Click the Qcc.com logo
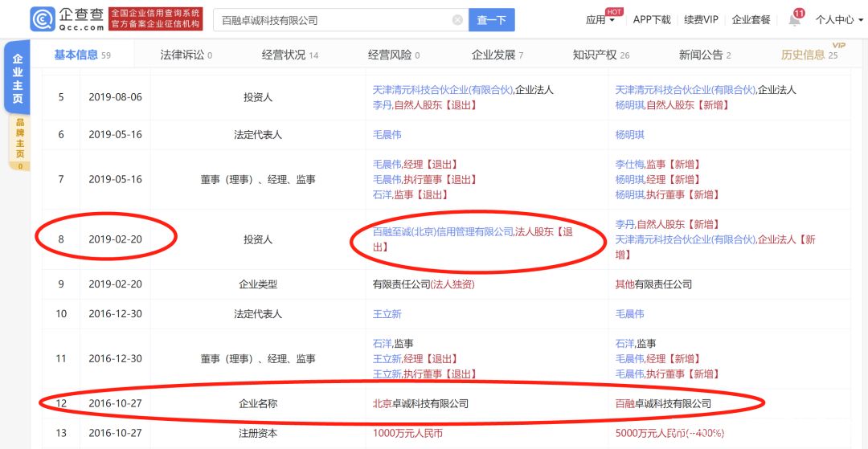 [x=68, y=19]
